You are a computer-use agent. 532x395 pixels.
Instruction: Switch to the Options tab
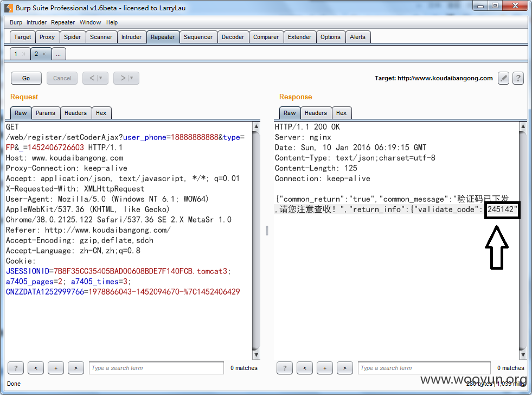click(330, 37)
